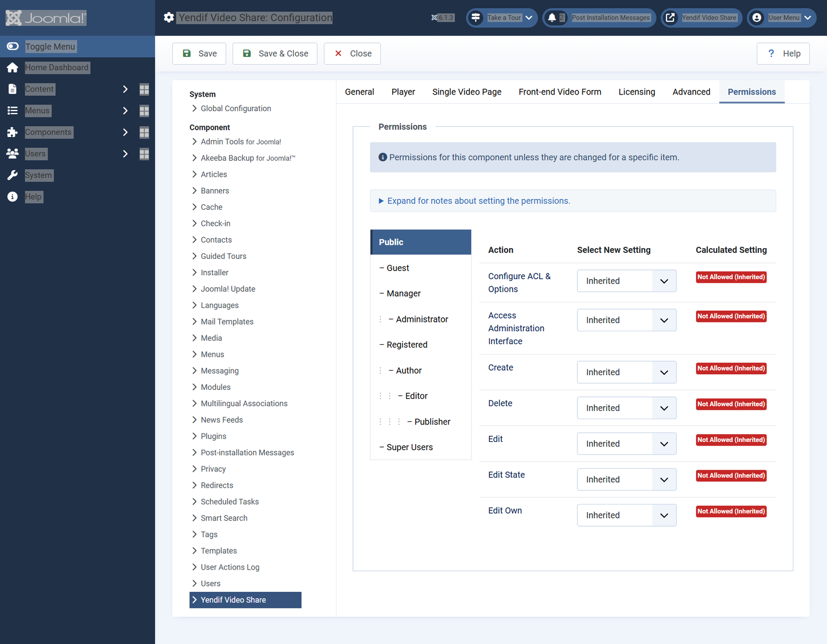Image resolution: width=827 pixels, height=644 pixels.
Task: Switch to the General tab
Action: (x=359, y=92)
